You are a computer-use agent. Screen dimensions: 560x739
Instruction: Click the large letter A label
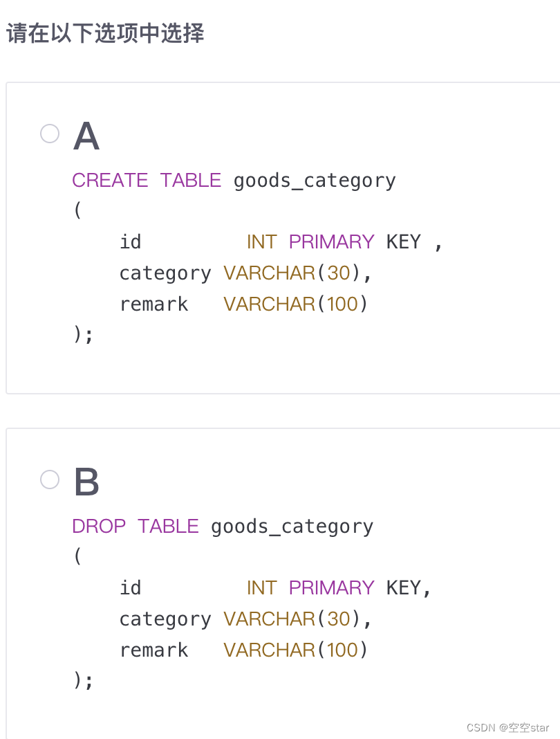click(86, 136)
